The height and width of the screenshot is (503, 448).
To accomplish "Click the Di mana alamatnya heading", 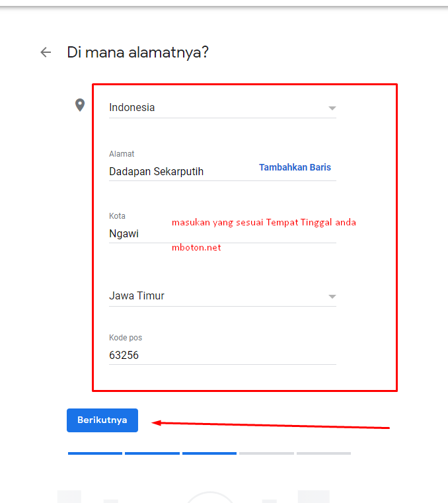I will coord(138,53).
